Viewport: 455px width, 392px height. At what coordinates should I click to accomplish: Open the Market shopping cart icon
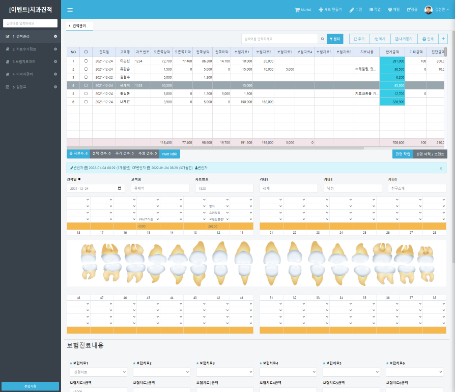(x=297, y=10)
